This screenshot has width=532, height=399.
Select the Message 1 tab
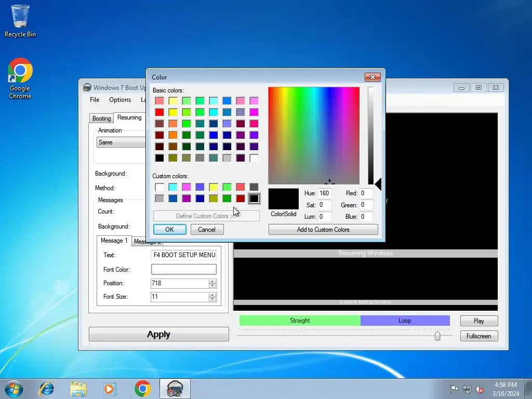114,241
